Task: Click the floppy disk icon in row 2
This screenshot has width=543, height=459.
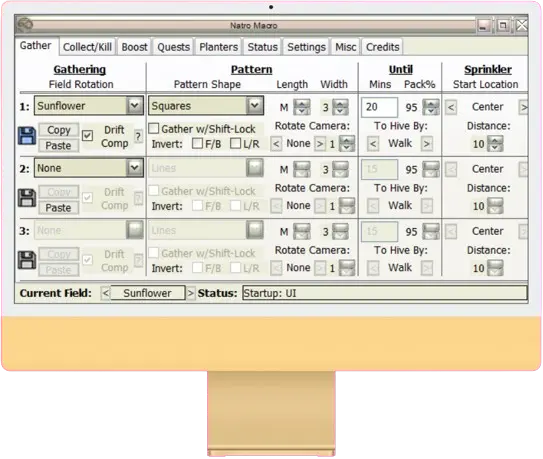Action: point(27,198)
